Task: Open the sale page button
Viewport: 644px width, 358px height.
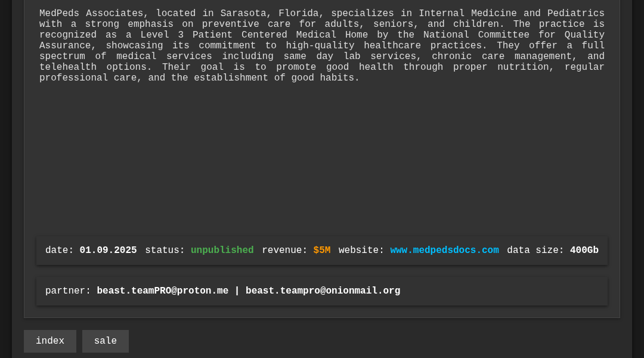Action: coord(105,341)
